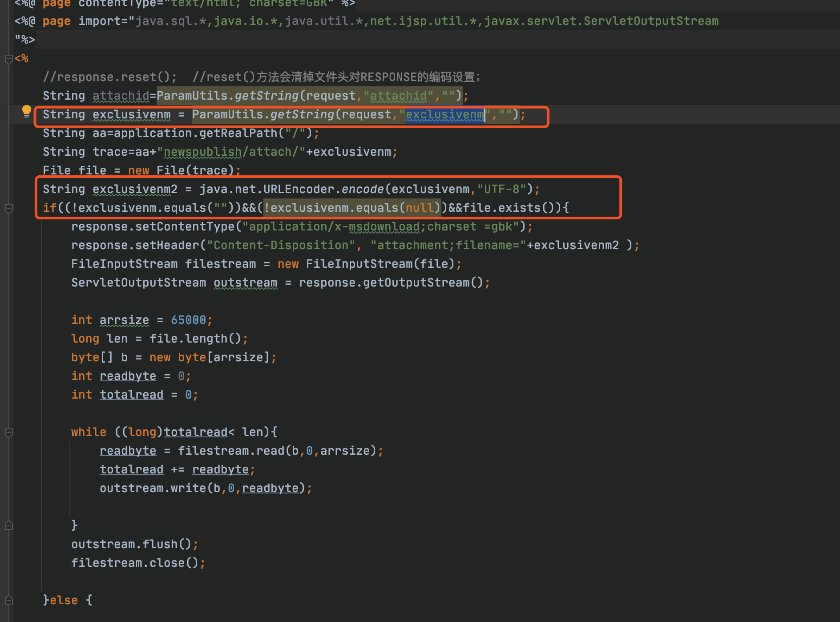Collapse the JSP scriptlet fold marker beside <%
Viewport: 840px width, 622px height.
click(8, 58)
